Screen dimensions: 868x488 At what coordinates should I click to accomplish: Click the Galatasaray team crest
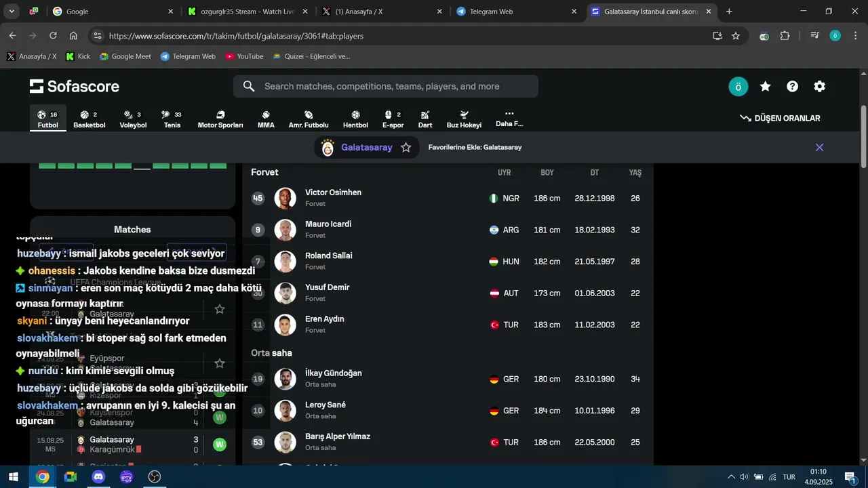click(x=328, y=147)
